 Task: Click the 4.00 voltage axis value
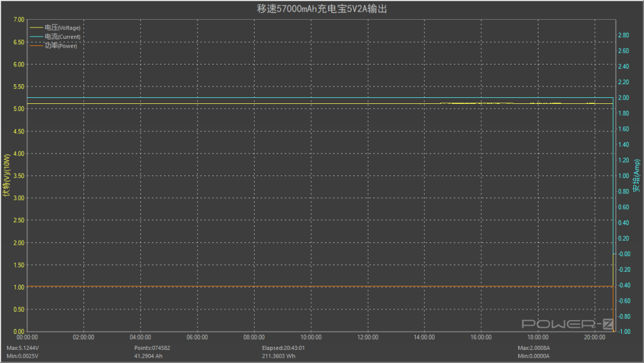click(x=19, y=153)
